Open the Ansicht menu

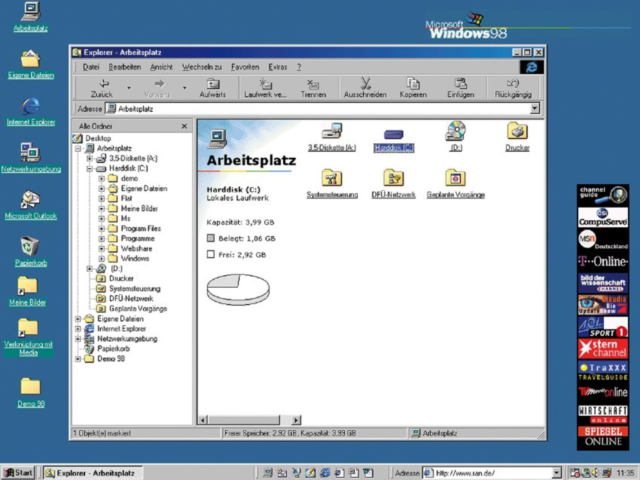tap(161, 67)
